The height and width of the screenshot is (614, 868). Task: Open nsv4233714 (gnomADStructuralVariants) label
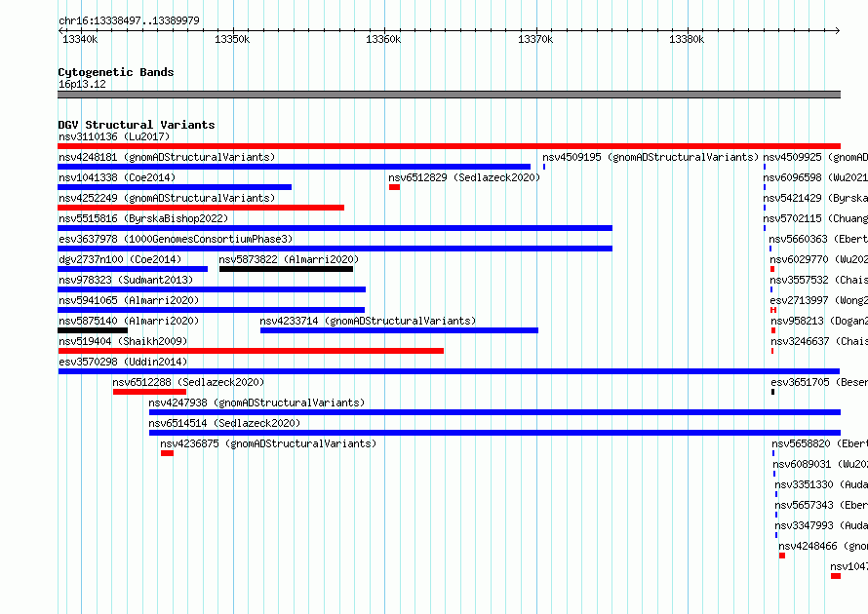click(x=368, y=321)
